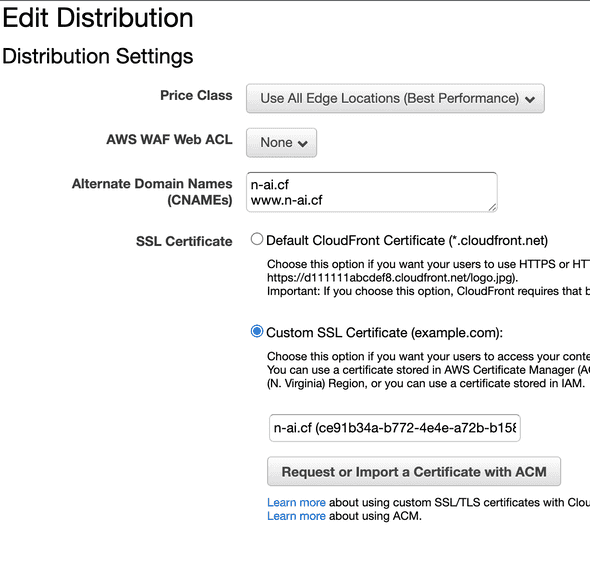
Task: Expand the AWS WAF Web ACL dropdown
Action: click(281, 143)
